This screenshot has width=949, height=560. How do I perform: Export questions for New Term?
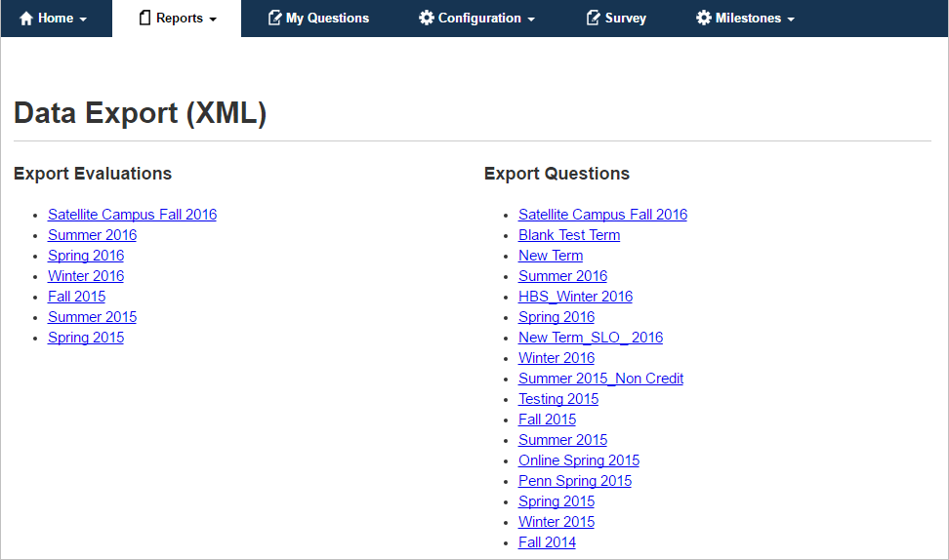551,256
